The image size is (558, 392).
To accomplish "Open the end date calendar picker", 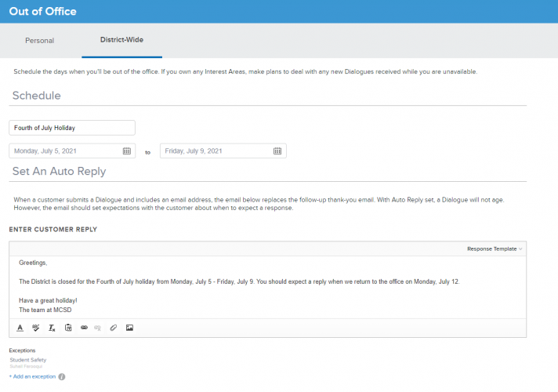I will pyautogui.click(x=277, y=151).
